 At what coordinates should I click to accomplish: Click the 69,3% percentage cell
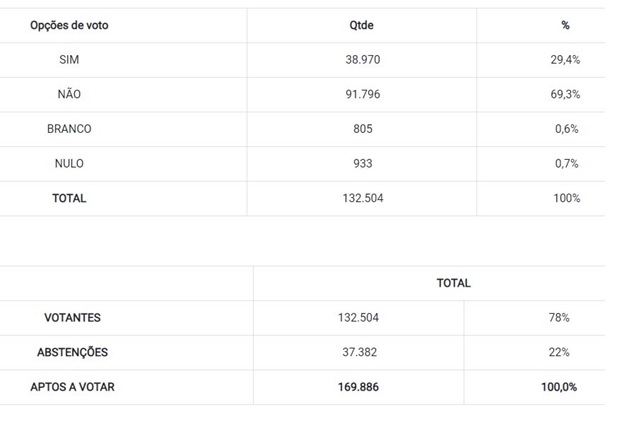(566, 94)
